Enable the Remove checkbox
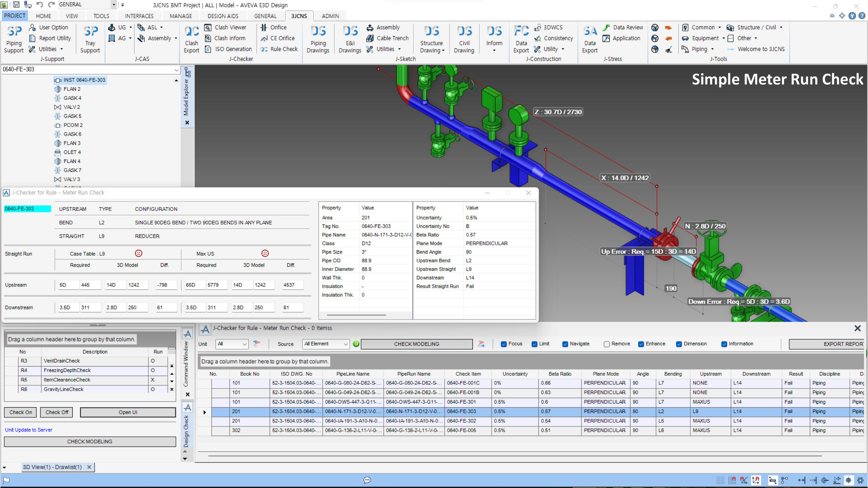Image resolution: width=868 pixels, height=488 pixels. tap(606, 344)
